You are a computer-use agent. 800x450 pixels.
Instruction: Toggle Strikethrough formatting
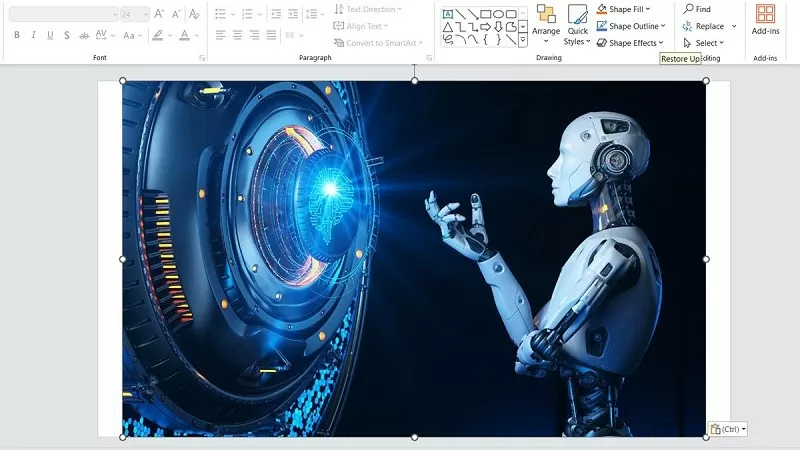pyautogui.click(x=84, y=35)
